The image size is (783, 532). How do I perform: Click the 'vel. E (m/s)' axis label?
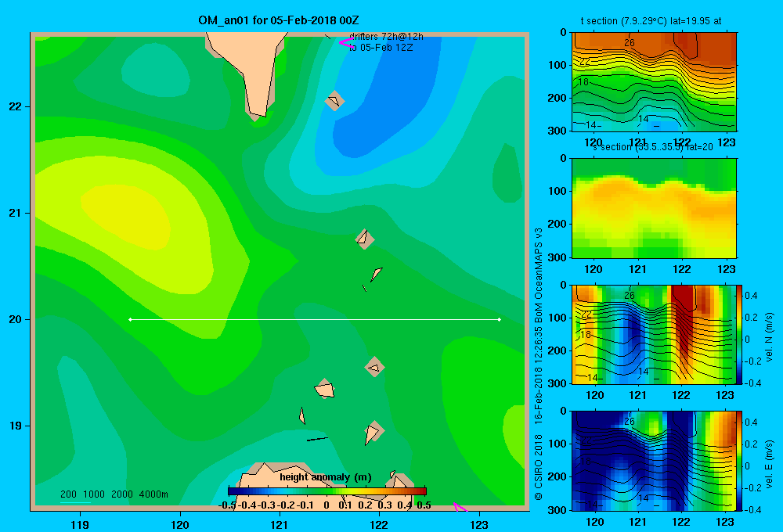[x=770, y=464]
